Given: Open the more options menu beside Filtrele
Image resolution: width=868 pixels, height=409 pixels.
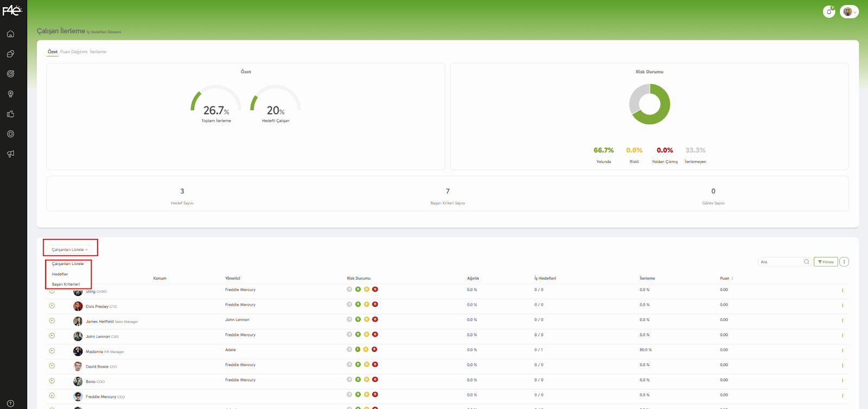Looking at the screenshot, I should pyautogui.click(x=844, y=262).
